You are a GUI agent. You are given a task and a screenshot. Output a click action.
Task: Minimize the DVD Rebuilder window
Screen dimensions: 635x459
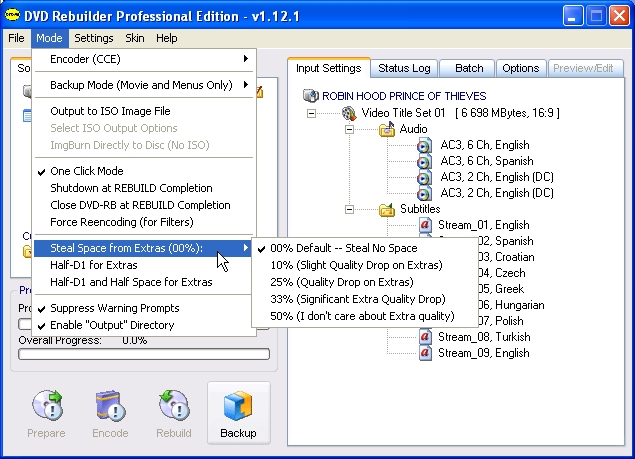[x=573, y=16]
